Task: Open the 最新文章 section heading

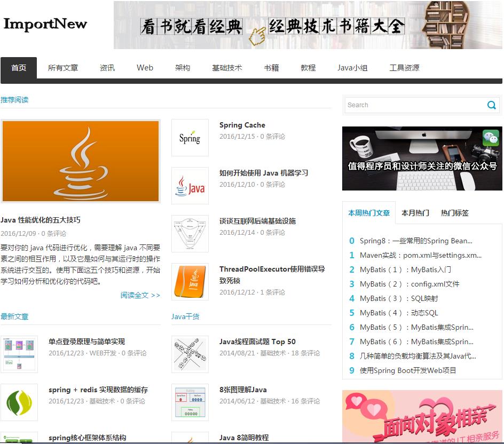Action: click(x=14, y=316)
